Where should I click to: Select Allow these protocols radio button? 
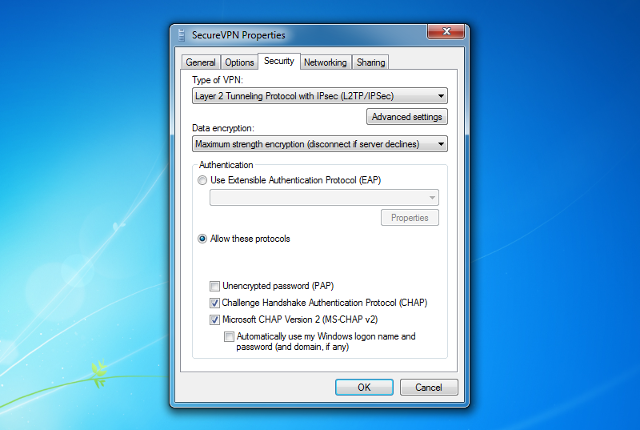coord(202,239)
